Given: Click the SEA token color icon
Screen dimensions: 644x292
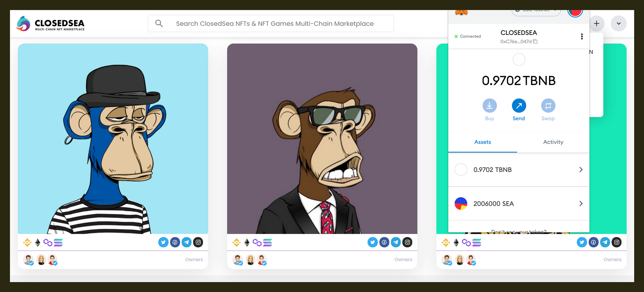Looking at the screenshot, I should coord(461,203).
